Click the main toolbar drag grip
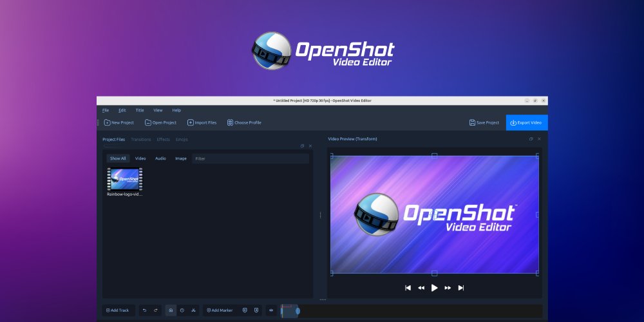The width and height of the screenshot is (644, 322). tap(98, 122)
